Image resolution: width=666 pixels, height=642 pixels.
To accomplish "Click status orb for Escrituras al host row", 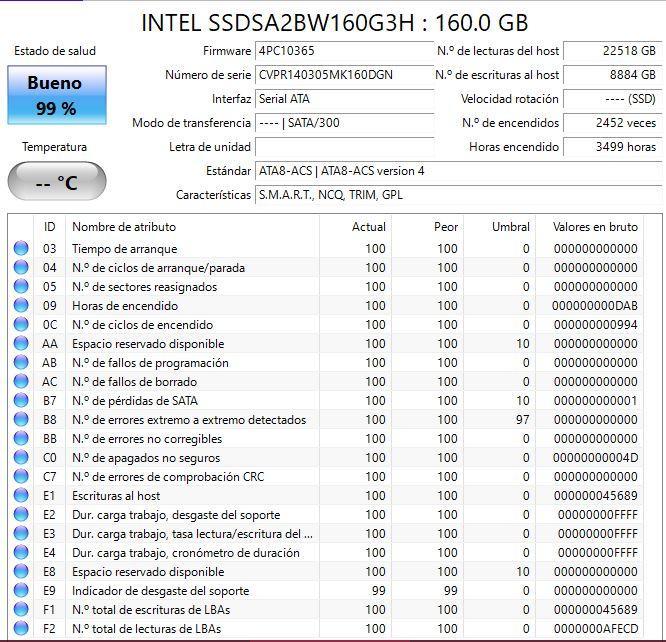I will tap(21, 495).
